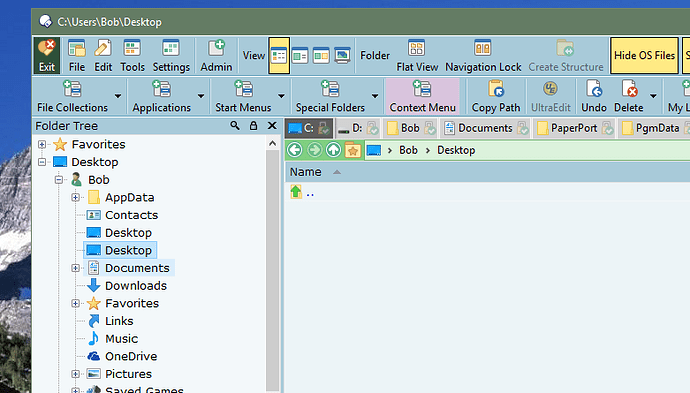The height and width of the screenshot is (393, 690).
Task: Click Create Structure
Action: [x=565, y=55]
